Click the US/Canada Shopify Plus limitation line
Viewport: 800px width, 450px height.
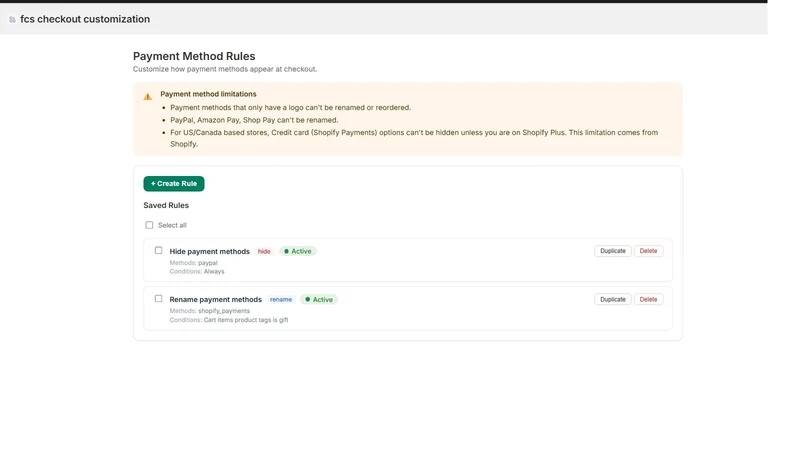pyautogui.click(x=414, y=138)
